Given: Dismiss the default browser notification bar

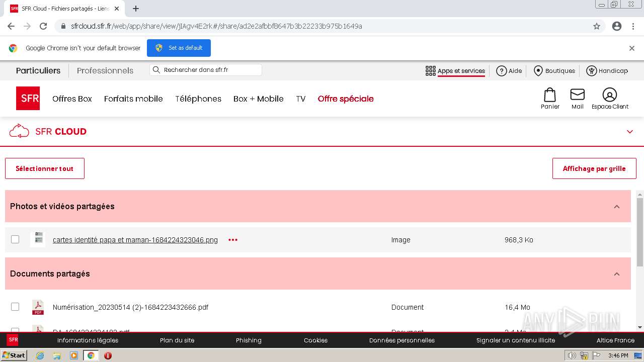Looking at the screenshot, I should [x=632, y=48].
